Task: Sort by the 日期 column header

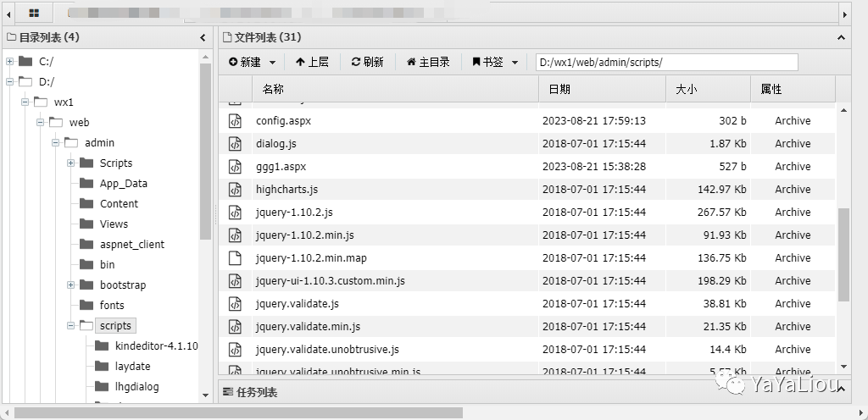Action: click(x=603, y=89)
